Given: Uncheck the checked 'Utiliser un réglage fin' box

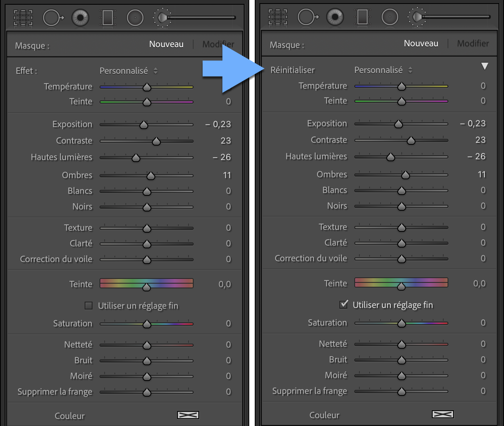Looking at the screenshot, I should (344, 304).
